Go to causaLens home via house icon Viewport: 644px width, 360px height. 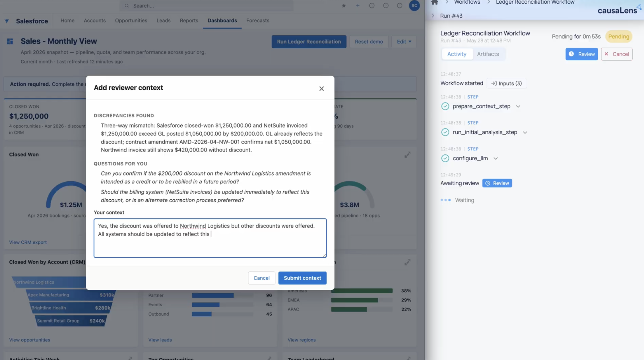(435, 2)
